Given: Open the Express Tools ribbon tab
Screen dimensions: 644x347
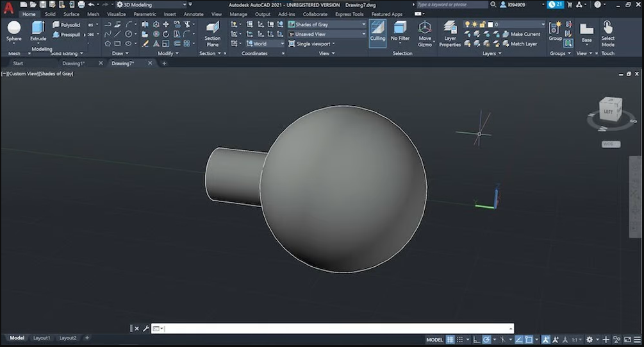Looking at the screenshot, I should (x=349, y=14).
